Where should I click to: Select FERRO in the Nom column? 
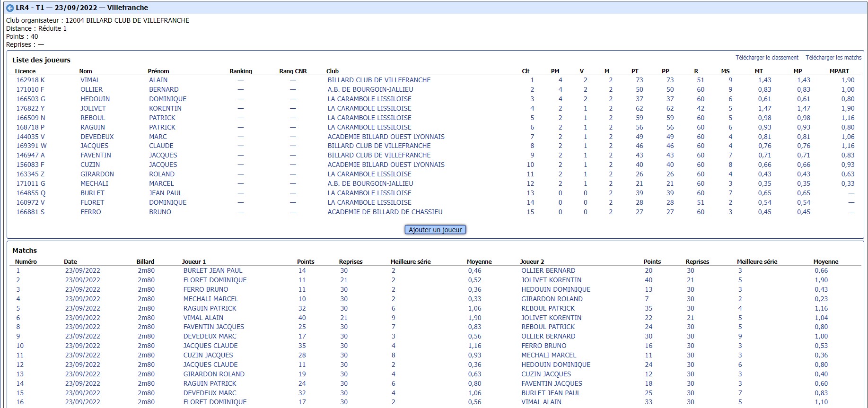point(91,212)
